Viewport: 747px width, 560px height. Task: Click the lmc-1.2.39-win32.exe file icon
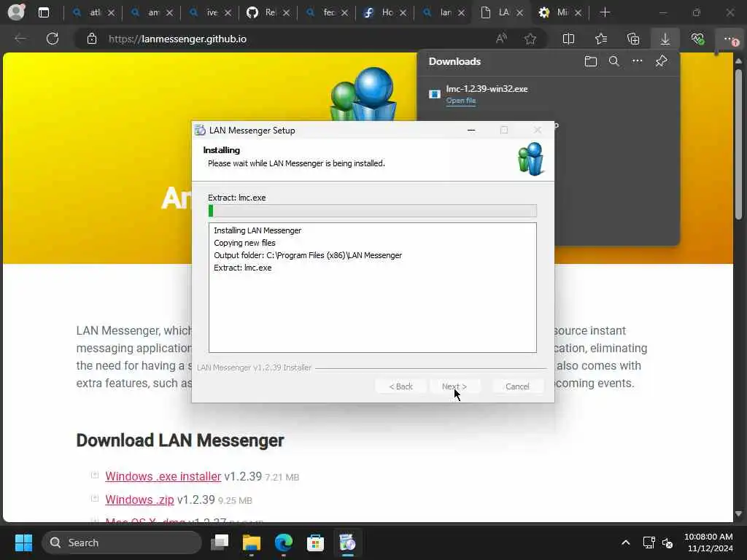435,94
